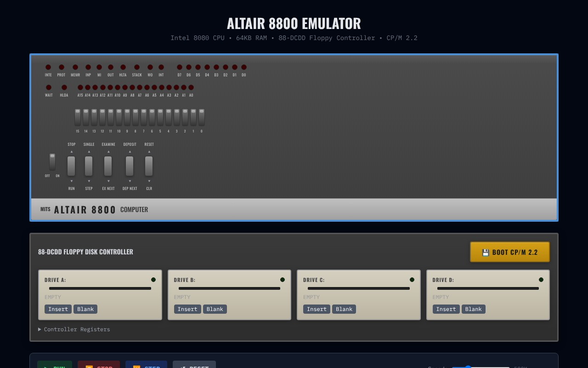Viewport: 588px width, 368px height.
Task: Boot CP/M 2.2
Action: [510, 252]
